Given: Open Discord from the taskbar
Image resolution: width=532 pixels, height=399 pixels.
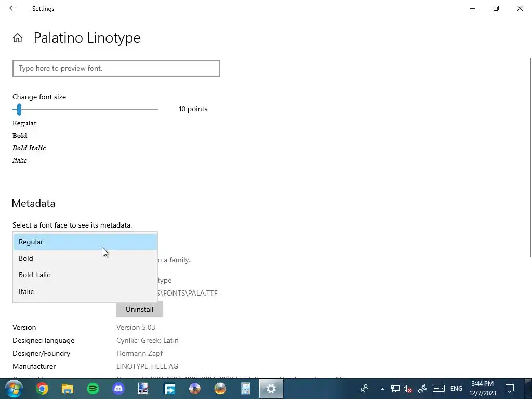Looking at the screenshot, I should click(118, 389).
